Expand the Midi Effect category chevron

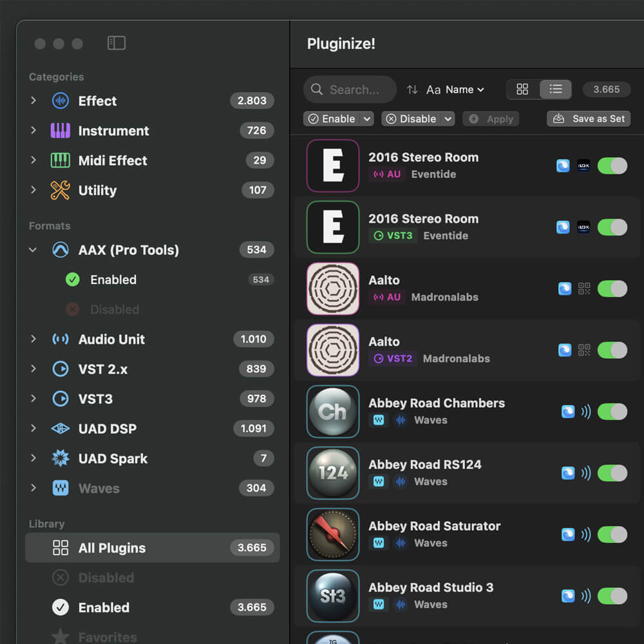tap(33, 160)
